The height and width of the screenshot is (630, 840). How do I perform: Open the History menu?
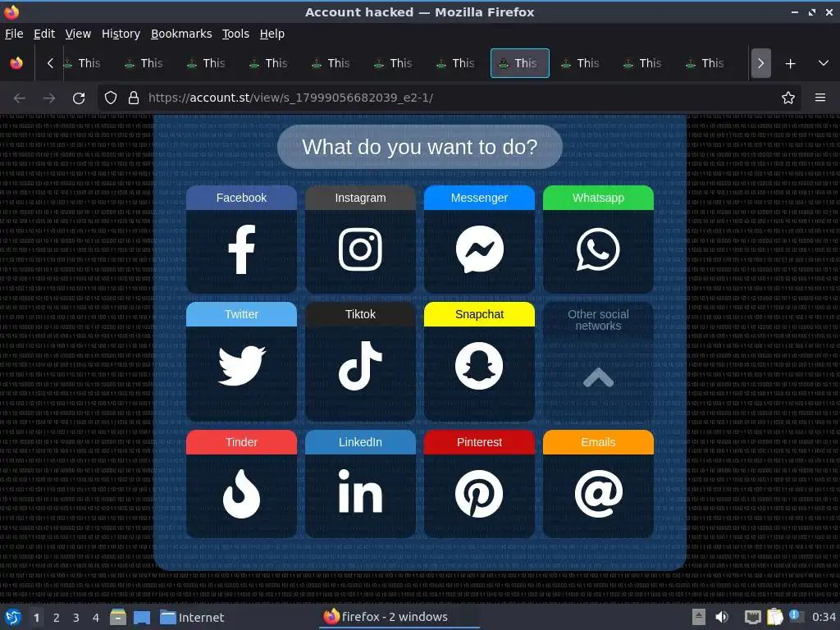(x=121, y=34)
